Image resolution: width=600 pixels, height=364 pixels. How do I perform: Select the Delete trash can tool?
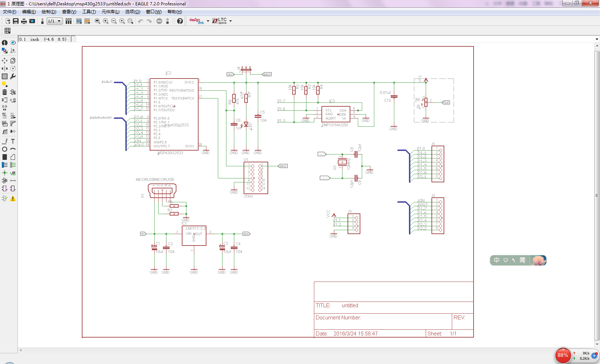[x=5, y=92]
